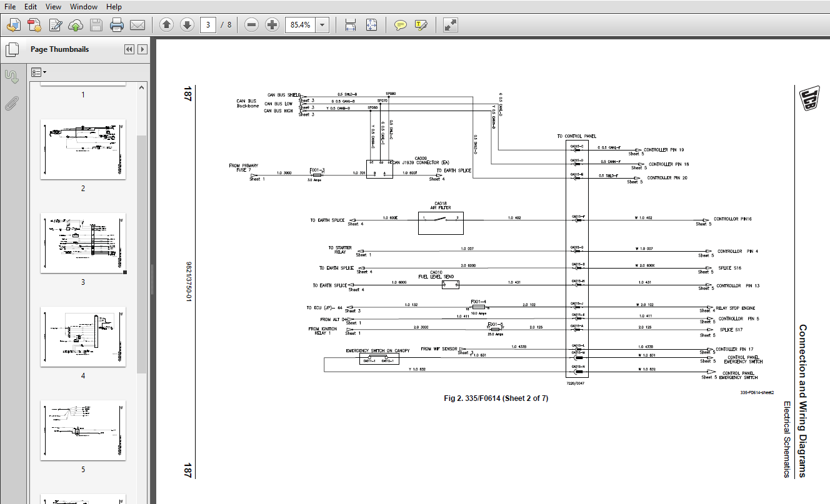
Task: Click the page number input field
Action: pos(208,25)
